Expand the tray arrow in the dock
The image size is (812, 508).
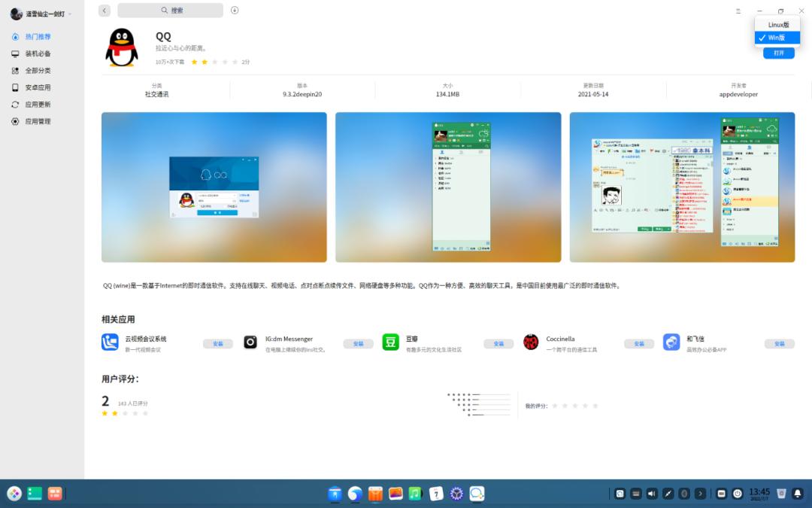pos(700,494)
